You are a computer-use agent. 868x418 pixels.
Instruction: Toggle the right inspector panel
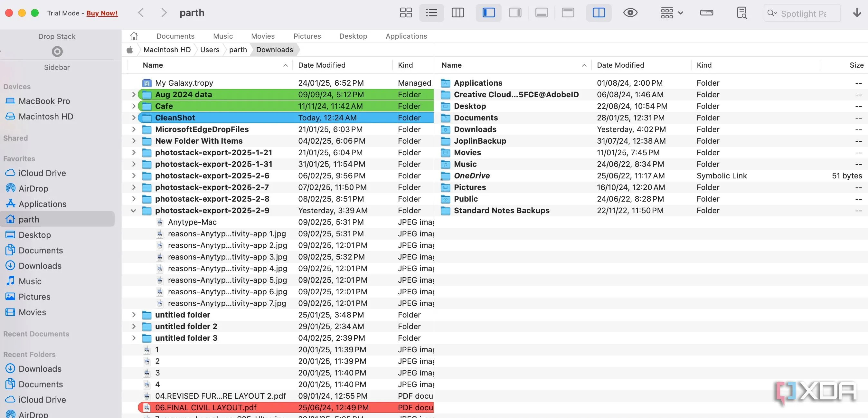coord(515,13)
